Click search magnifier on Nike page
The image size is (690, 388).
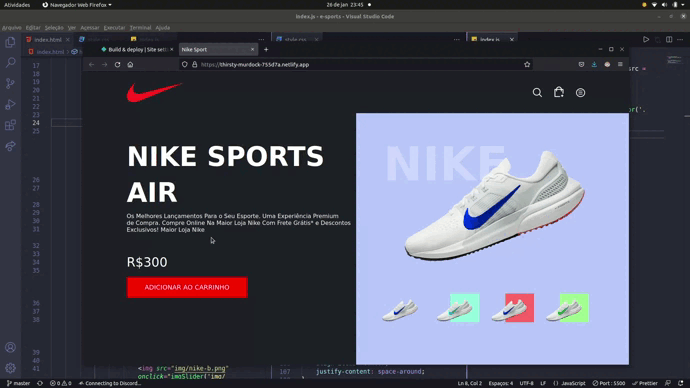pos(537,92)
